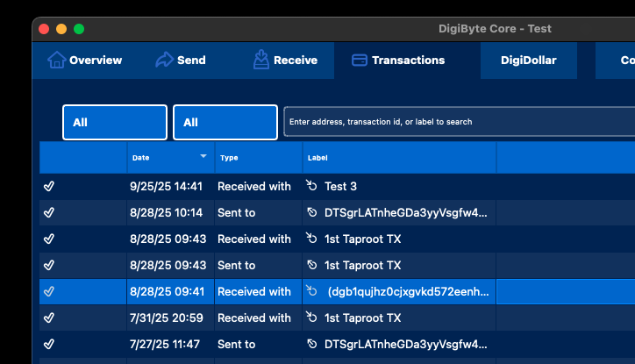The width and height of the screenshot is (635, 364).
Task: Open the second All type filter dropdown
Action: (225, 122)
